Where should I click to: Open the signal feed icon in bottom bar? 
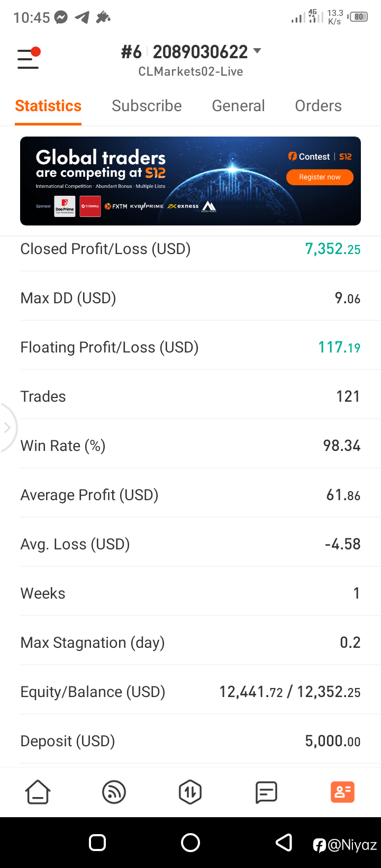click(x=114, y=792)
